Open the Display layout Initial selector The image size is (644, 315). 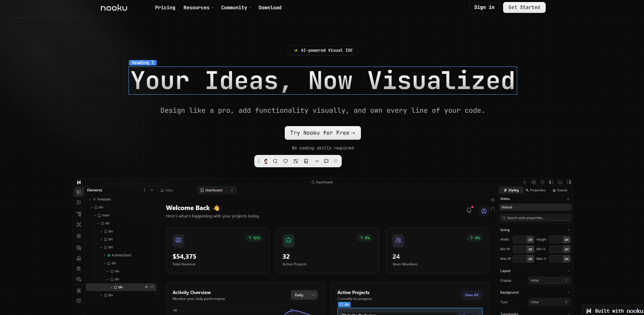[x=549, y=281]
